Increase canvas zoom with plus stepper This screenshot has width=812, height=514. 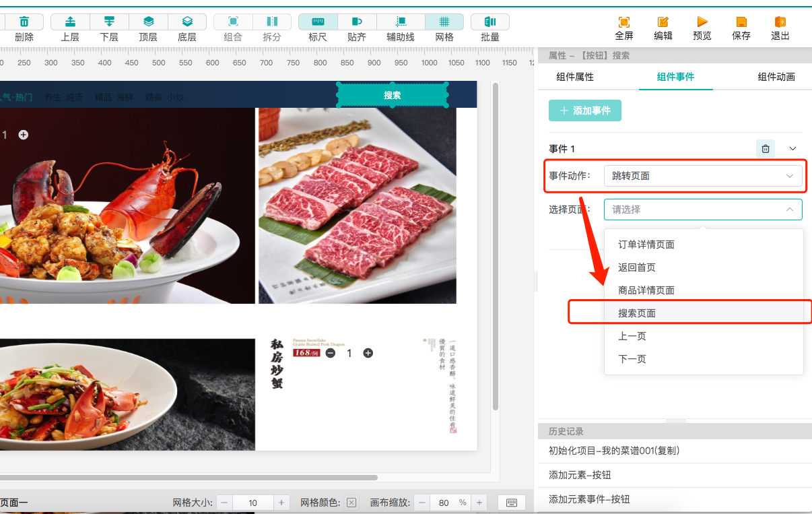point(479,503)
